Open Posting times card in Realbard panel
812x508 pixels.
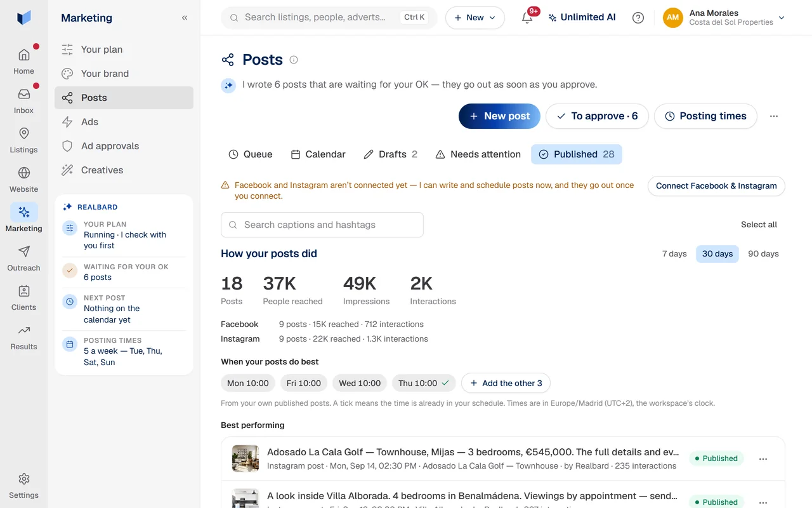click(124, 351)
